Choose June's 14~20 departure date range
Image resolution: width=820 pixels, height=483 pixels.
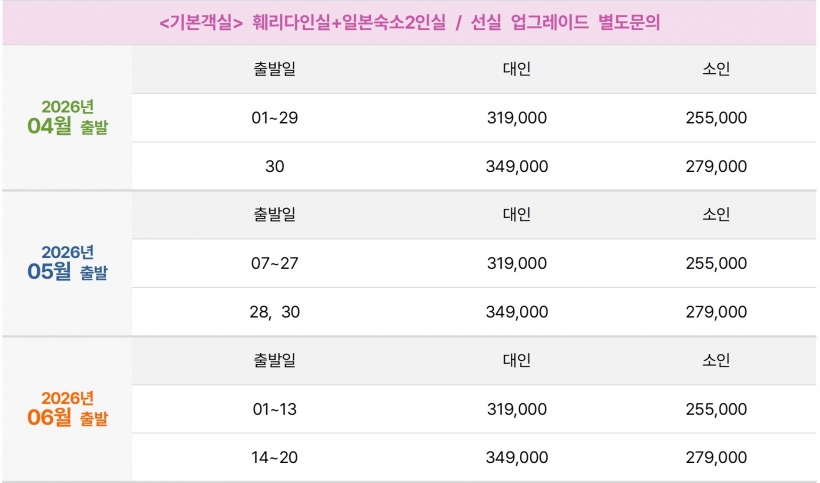coord(275,457)
